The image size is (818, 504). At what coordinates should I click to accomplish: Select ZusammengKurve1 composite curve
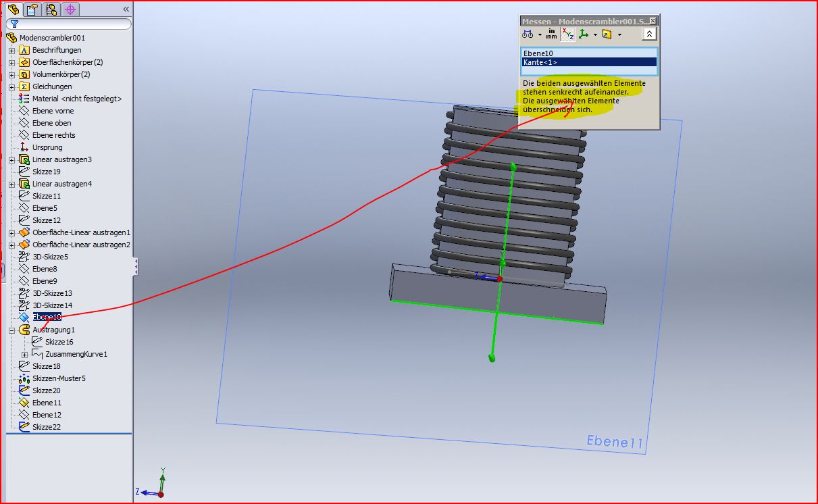tap(76, 354)
